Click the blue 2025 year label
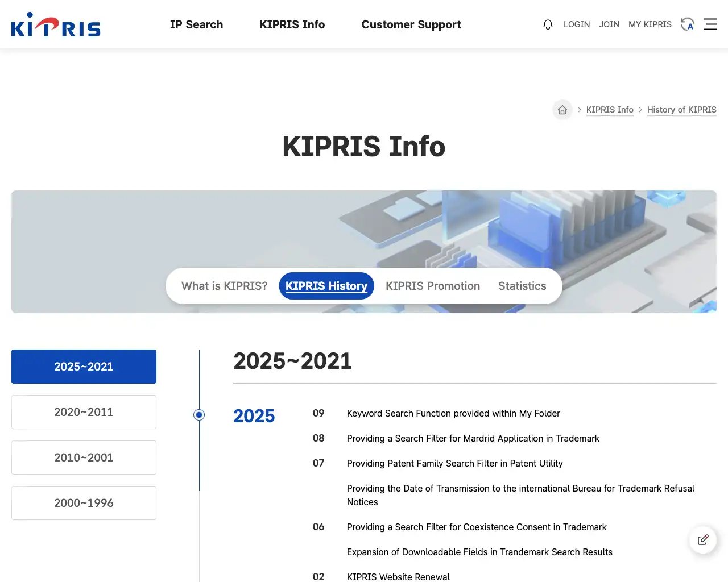Viewport: 728px width, 582px height. 254,416
